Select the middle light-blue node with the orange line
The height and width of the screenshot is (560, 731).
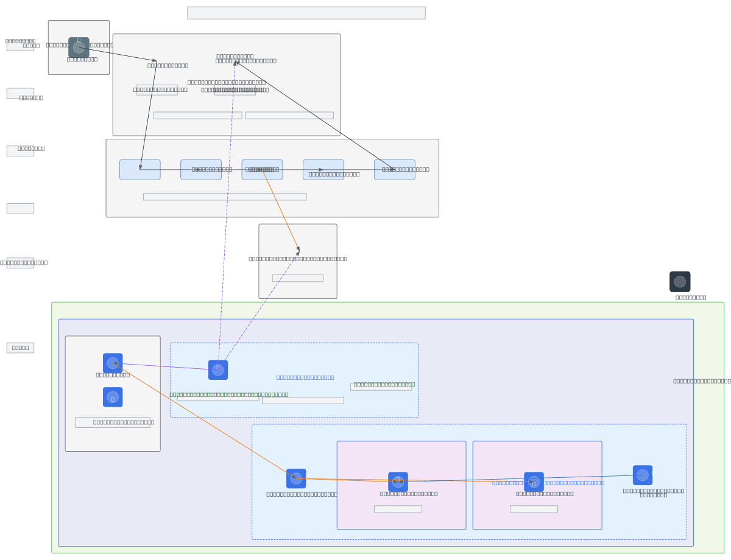click(262, 170)
